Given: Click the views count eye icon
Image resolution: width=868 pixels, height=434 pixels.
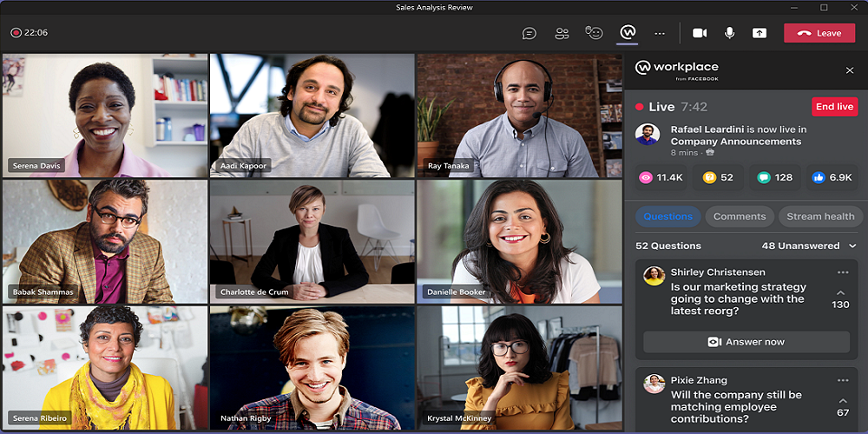Looking at the screenshot, I should (646, 177).
